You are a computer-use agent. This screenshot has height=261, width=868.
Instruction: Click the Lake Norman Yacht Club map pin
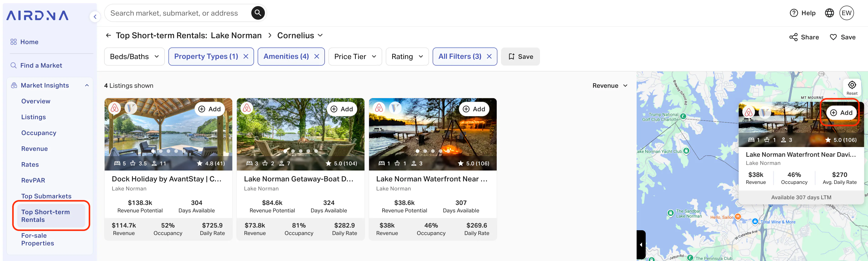[x=686, y=151]
